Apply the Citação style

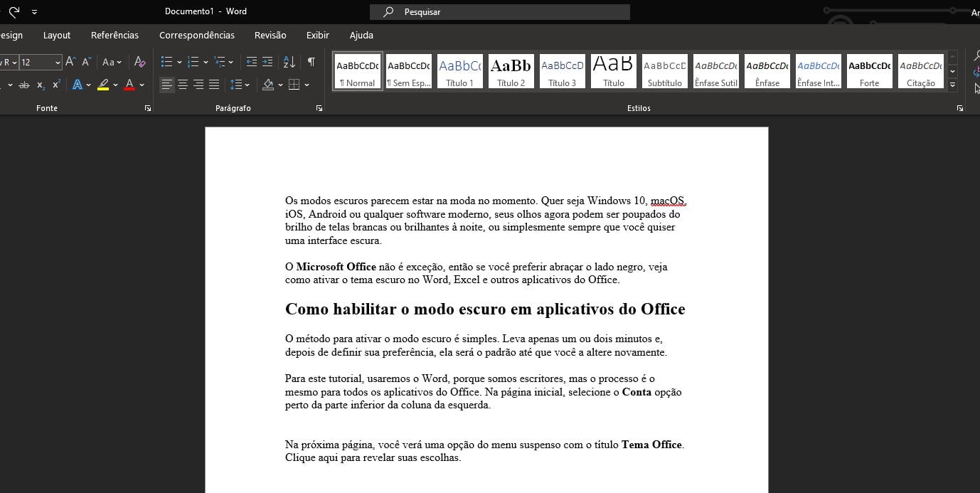pos(921,71)
